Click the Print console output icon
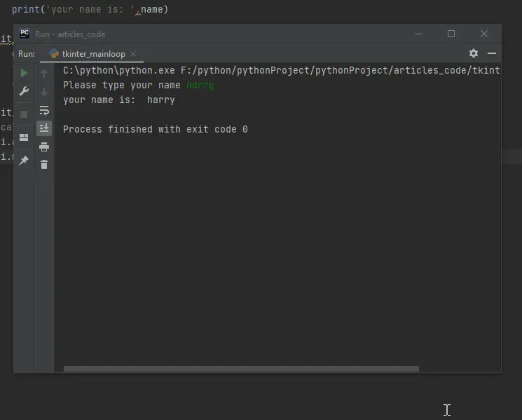The width and height of the screenshot is (522, 420). click(x=44, y=147)
